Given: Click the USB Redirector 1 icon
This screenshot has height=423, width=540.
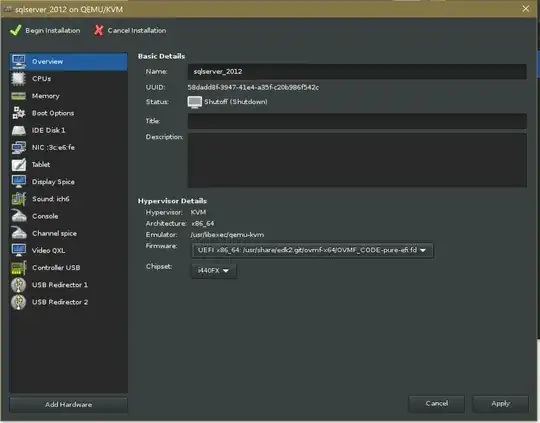Looking at the screenshot, I should 19,285.
